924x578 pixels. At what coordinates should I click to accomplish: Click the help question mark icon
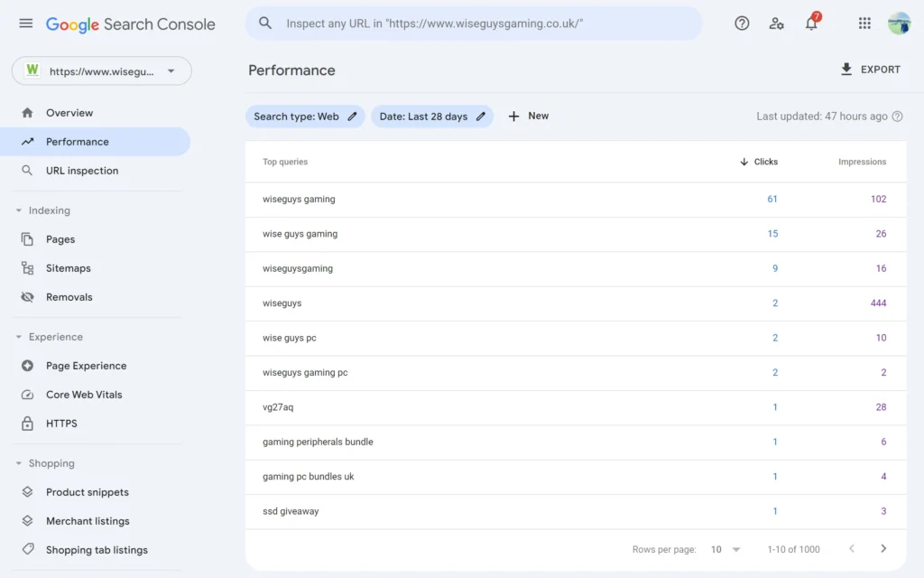click(x=742, y=23)
